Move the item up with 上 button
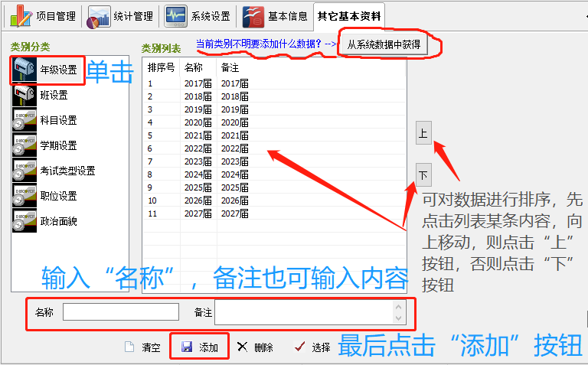Image resolution: width=588 pixels, height=365 pixels. click(423, 133)
